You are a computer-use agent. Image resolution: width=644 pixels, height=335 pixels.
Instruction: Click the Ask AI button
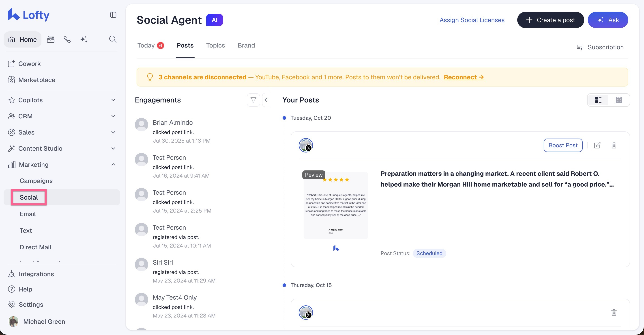coord(608,20)
